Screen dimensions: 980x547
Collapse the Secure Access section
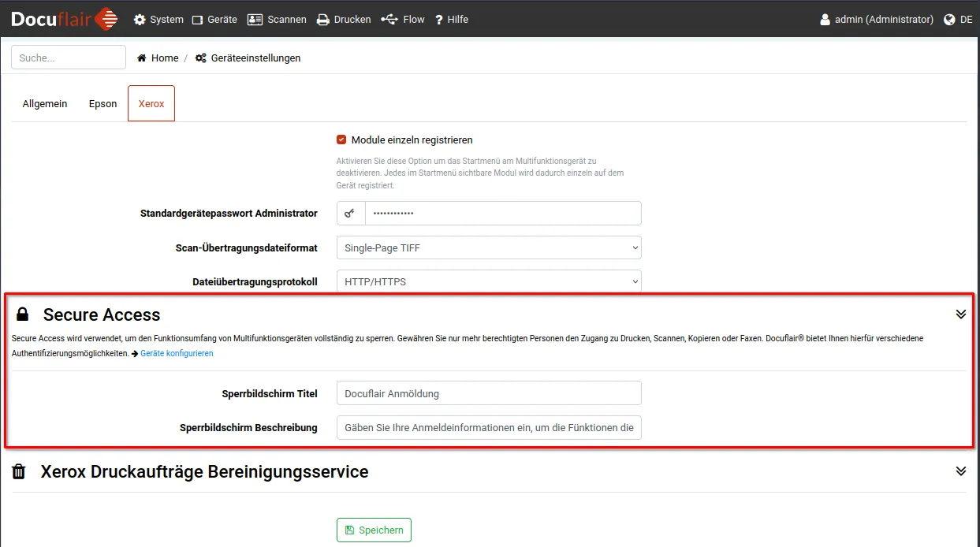click(x=960, y=314)
